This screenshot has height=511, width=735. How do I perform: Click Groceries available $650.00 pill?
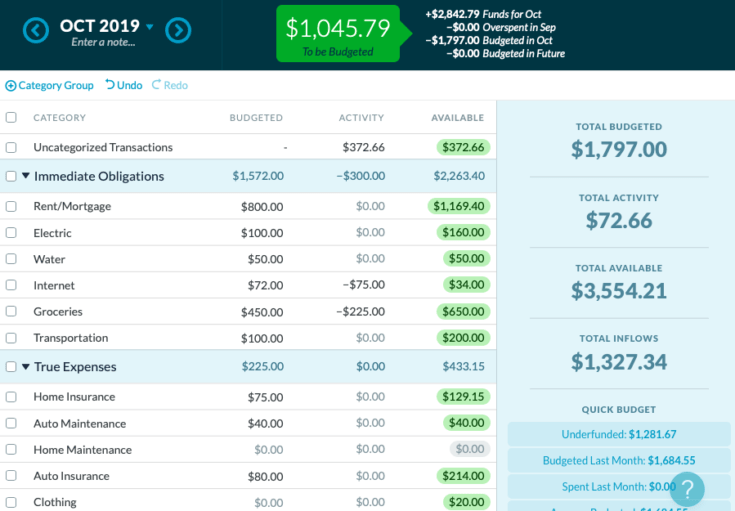click(463, 311)
